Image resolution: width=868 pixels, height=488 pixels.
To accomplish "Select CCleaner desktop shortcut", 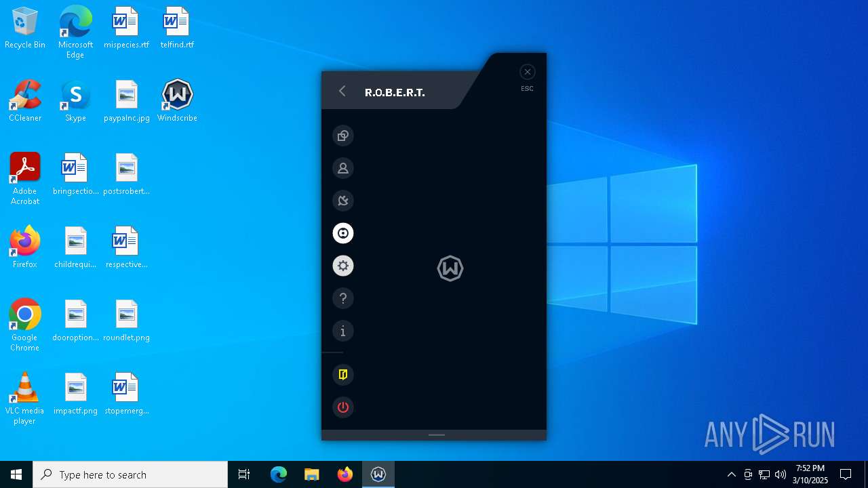I will coord(25,102).
